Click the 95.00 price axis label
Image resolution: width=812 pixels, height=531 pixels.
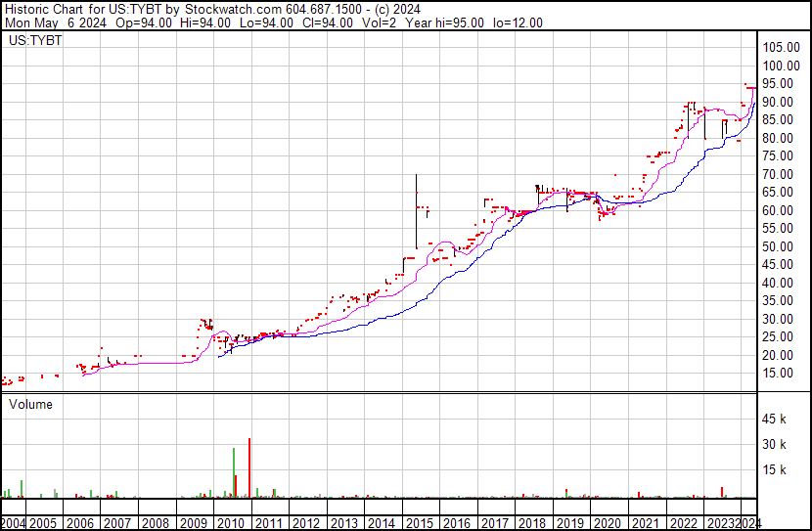tap(778, 84)
